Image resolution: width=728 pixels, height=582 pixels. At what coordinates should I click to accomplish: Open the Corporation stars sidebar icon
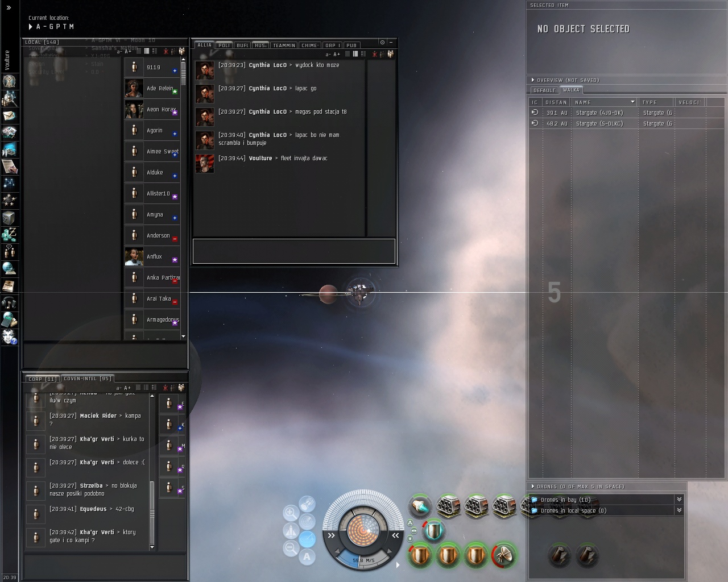click(9, 201)
